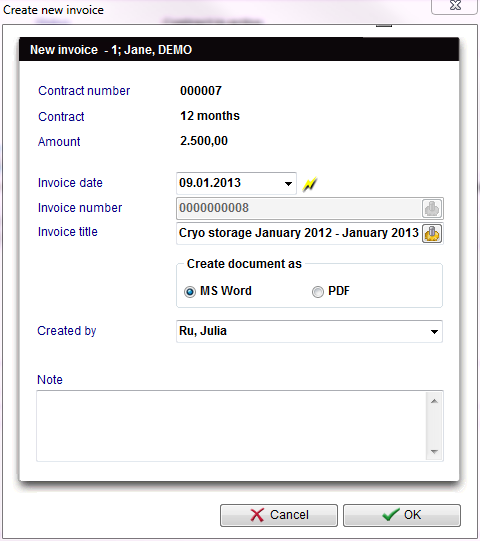Select PDF document format
Image resolution: width=480 pixels, height=541 pixels.
317,292
